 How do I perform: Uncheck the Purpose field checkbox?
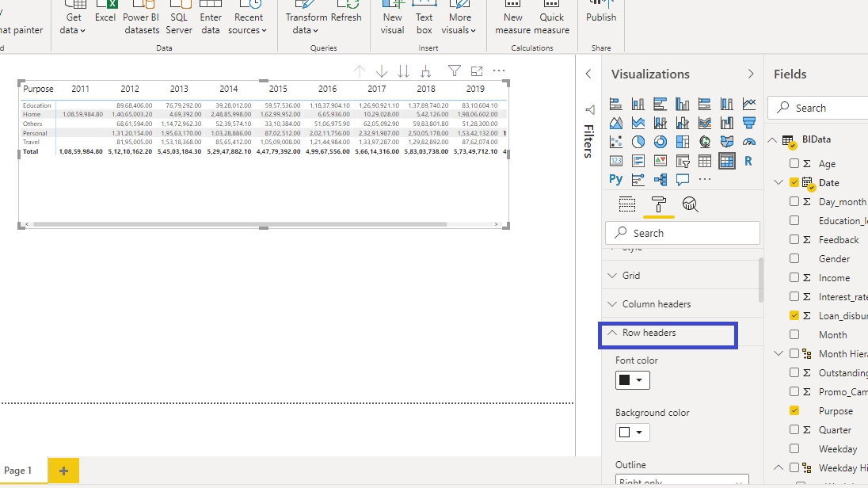click(794, 410)
